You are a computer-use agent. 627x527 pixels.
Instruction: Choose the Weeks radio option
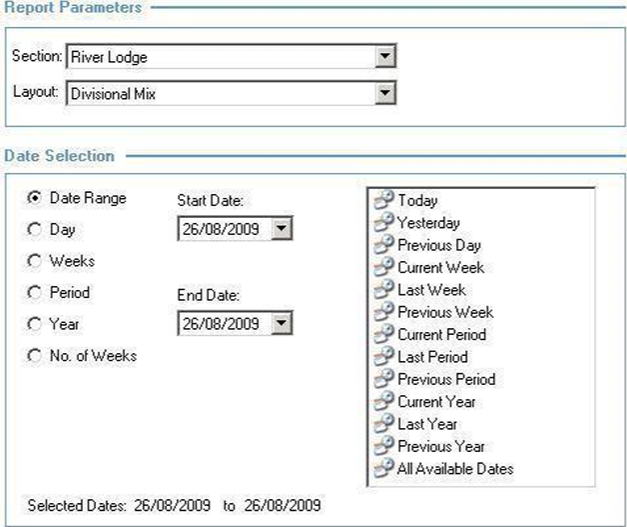36,261
